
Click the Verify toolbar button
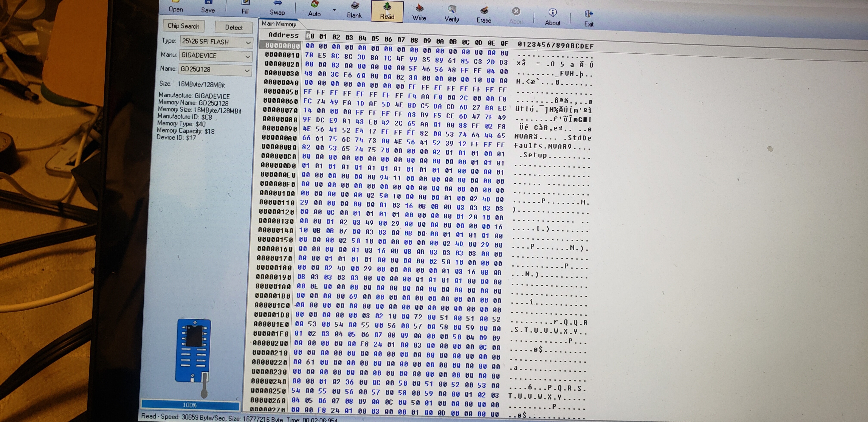pyautogui.click(x=451, y=14)
